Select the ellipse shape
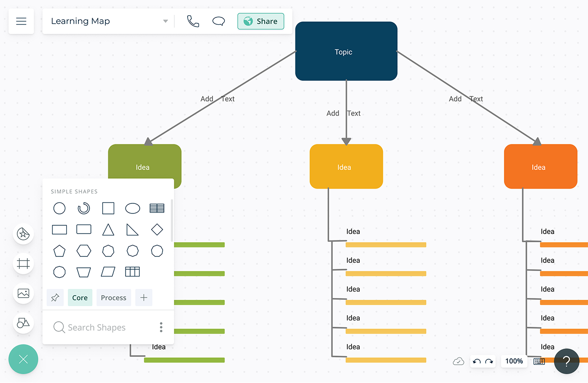Screen dimensions: 588x383 tap(133, 208)
